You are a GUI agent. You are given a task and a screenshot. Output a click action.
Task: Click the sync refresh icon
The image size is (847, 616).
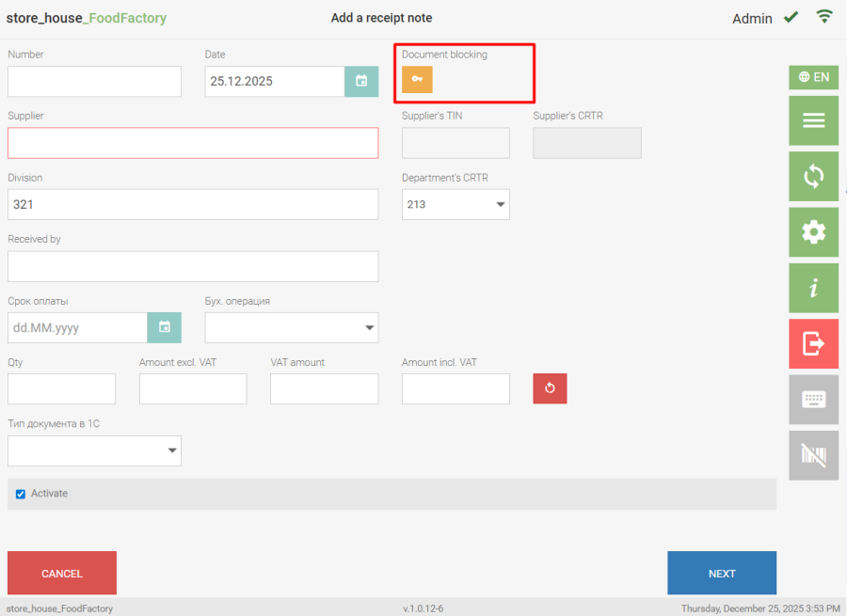coord(813,176)
